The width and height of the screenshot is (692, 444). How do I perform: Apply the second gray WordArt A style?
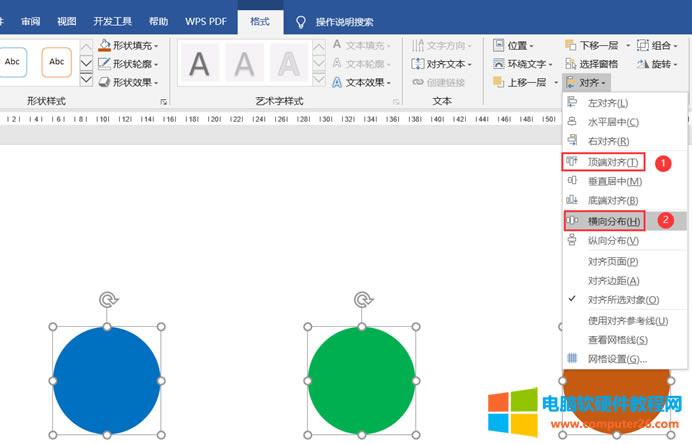pyautogui.click(x=244, y=63)
